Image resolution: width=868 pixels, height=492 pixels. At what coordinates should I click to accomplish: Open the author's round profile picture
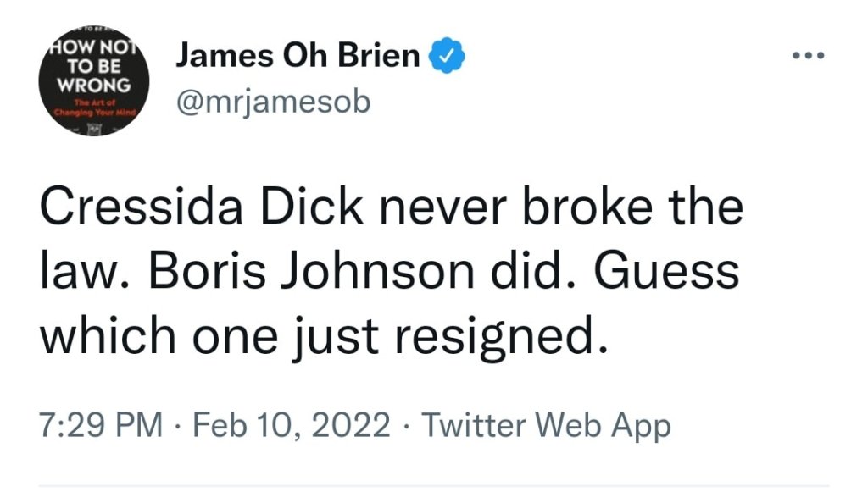93,85
